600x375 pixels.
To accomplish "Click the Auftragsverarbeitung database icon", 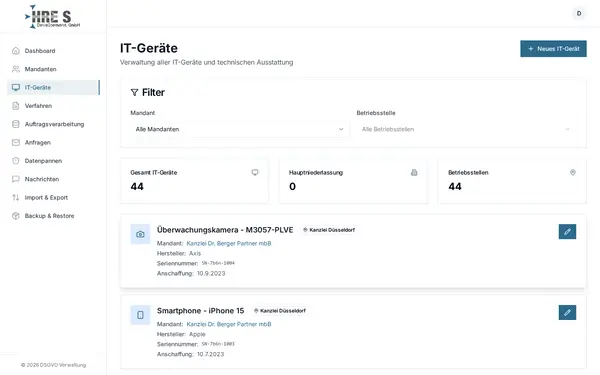I will point(16,124).
